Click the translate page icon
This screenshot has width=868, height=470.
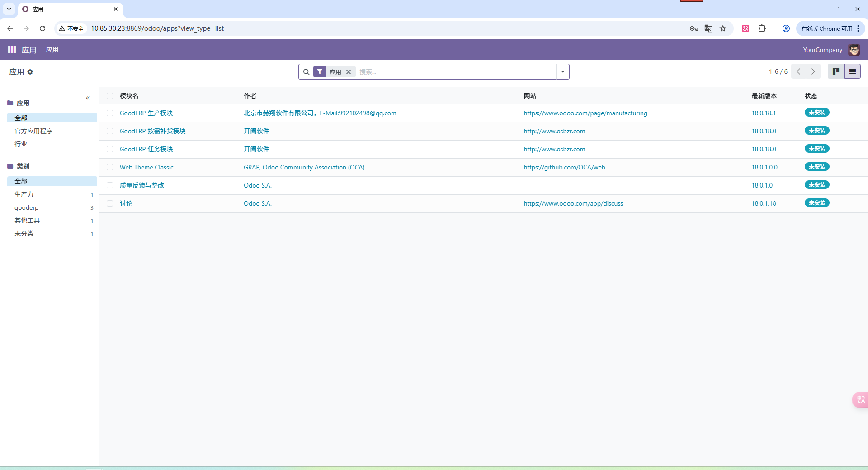click(x=708, y=28)
